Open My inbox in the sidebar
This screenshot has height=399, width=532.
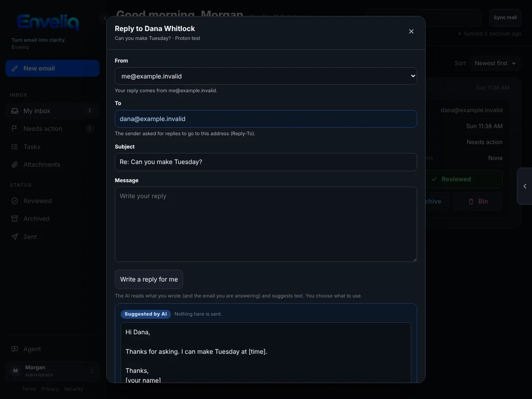point(52,111)
